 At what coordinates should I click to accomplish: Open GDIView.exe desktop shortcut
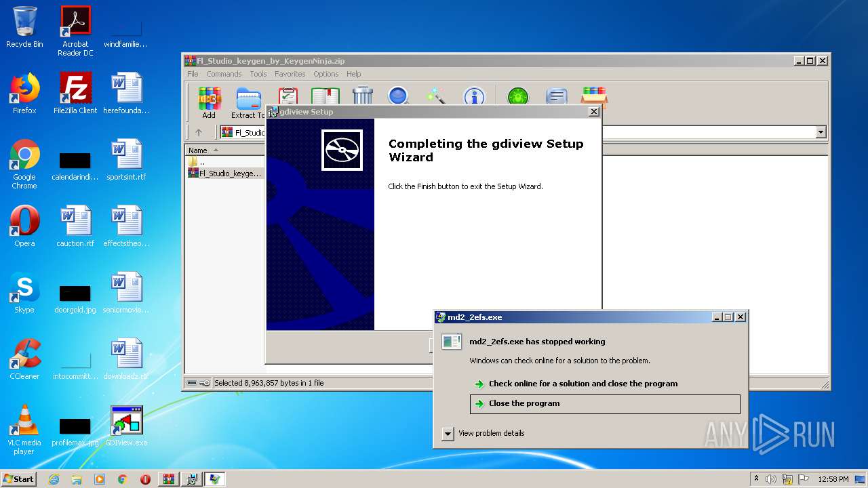126,426
